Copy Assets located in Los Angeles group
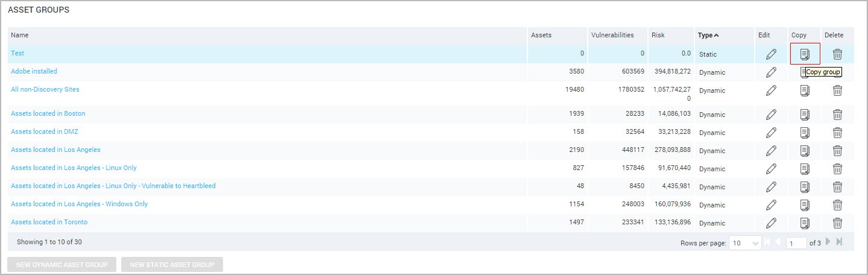The image size is (868, 275). (x=805, y=151)
